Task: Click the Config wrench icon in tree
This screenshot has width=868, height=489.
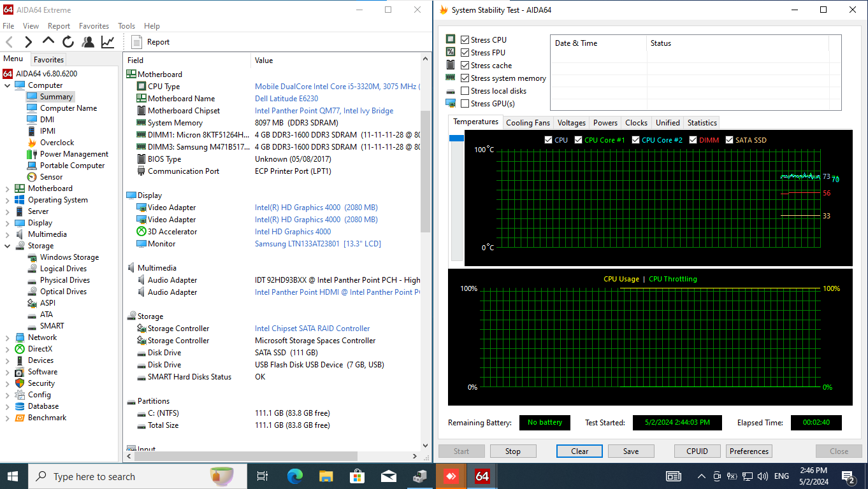Action: click(x=20, y=395)
